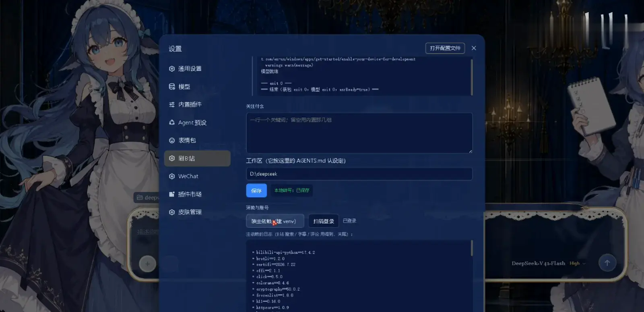Image resolution: width=644 pixels, height=312 pixels.
Task: Choose the Agent 预设 sidebar icon
Action: (172, 123)
